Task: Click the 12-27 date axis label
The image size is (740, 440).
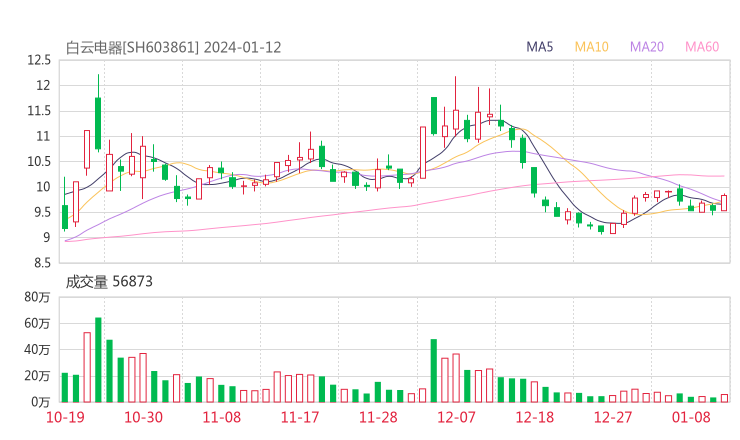Action: click(613, 417)
